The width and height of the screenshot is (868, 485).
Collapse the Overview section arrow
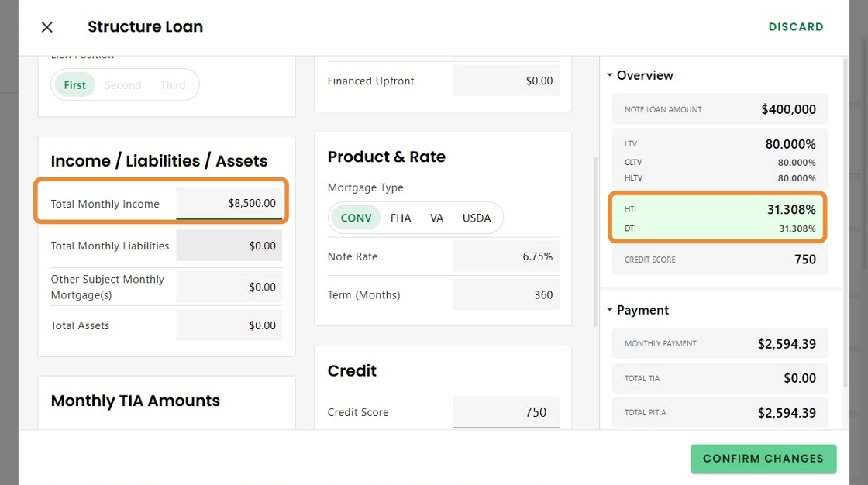[610, 75]
